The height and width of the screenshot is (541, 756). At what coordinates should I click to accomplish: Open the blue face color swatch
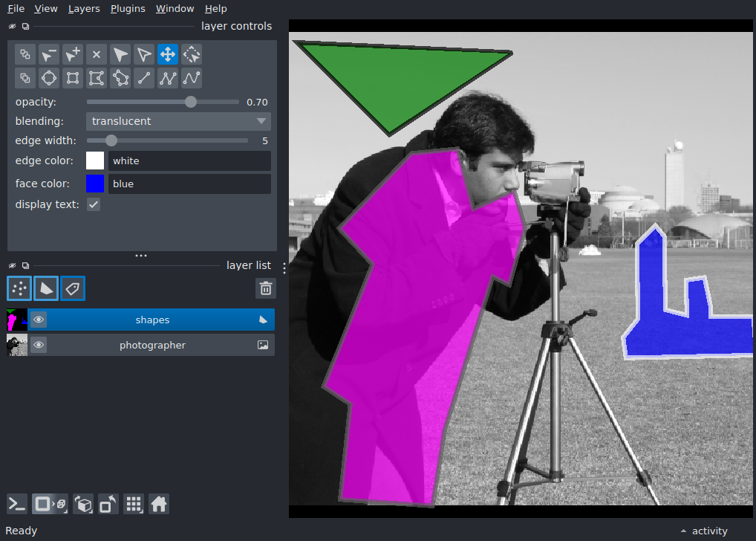[95, 184]
